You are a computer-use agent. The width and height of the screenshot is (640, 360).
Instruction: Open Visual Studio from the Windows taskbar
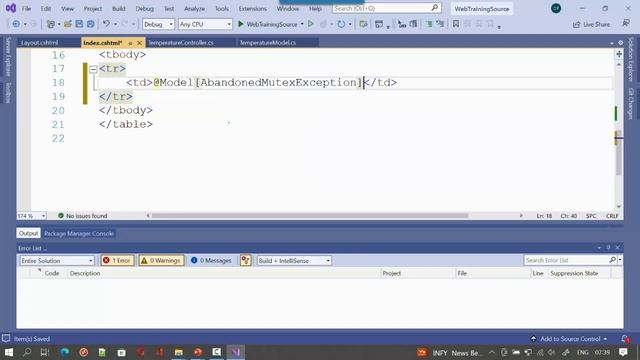pyautogui.click(x=236, y=352)
